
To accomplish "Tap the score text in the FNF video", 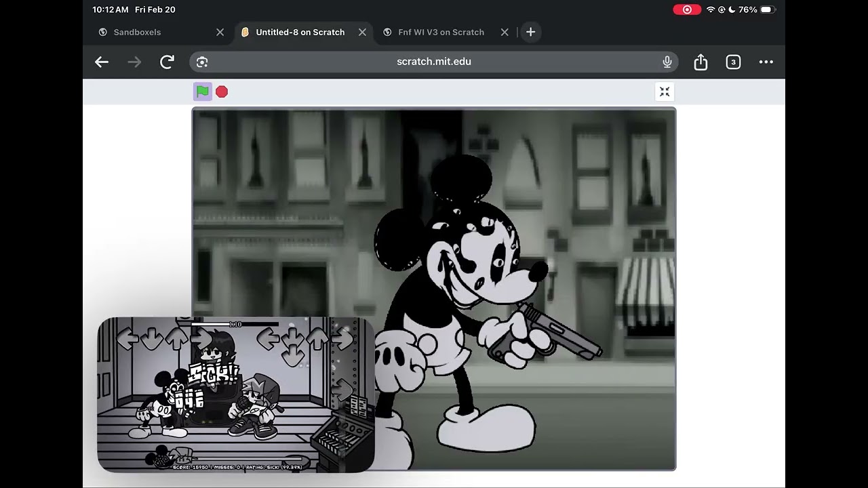I will [237, 467].
